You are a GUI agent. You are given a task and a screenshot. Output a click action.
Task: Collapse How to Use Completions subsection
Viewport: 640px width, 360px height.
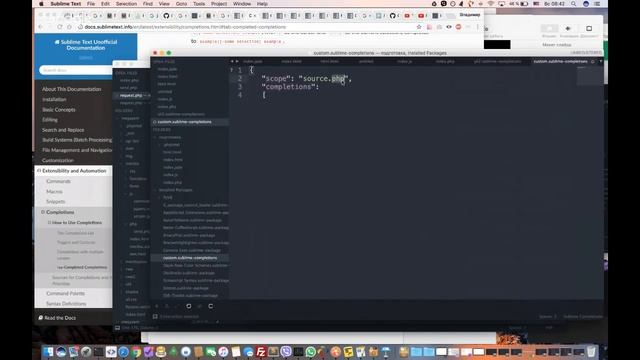coord(49,223)
